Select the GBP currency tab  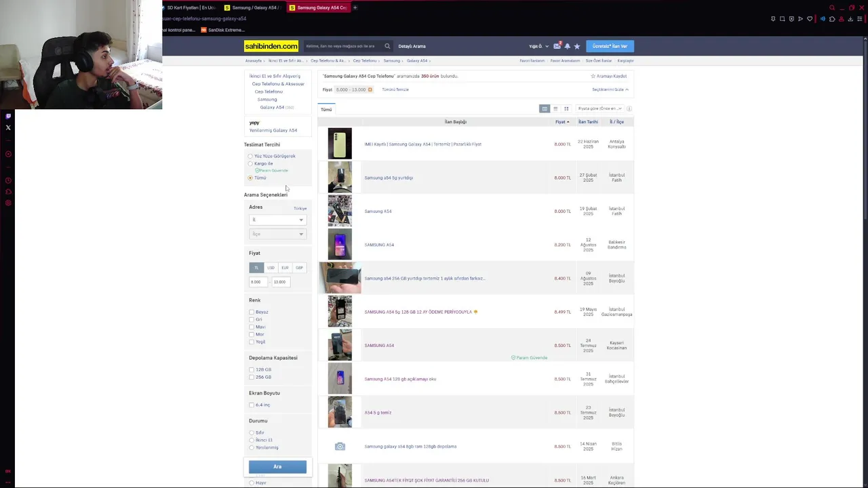[x=299, y=268]
